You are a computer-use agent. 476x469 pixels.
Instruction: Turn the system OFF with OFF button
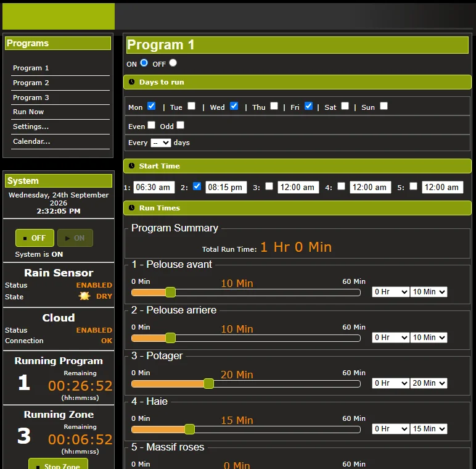point(35,238)
